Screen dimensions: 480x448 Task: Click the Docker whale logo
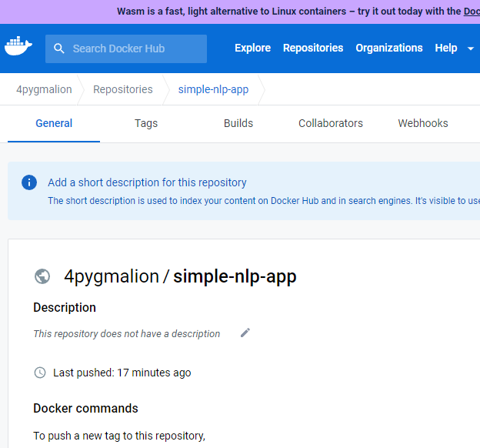tap(18, 46)
